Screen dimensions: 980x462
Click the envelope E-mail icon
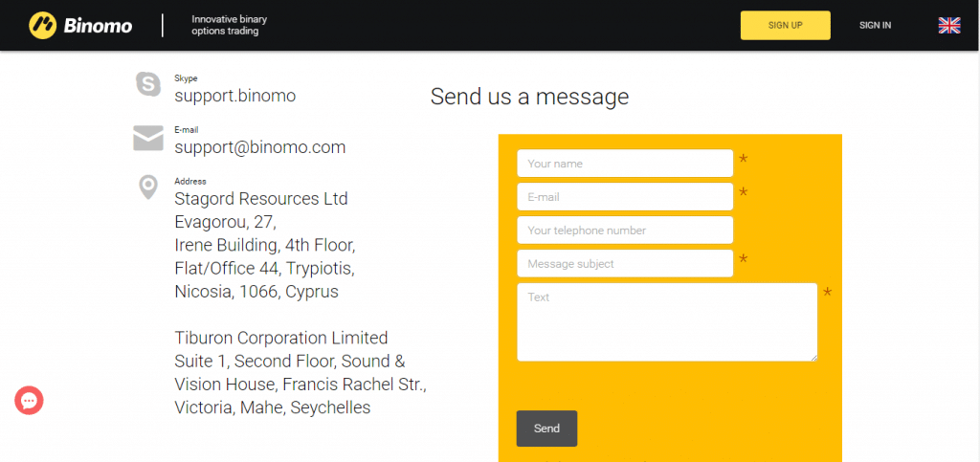pos(148,138)
